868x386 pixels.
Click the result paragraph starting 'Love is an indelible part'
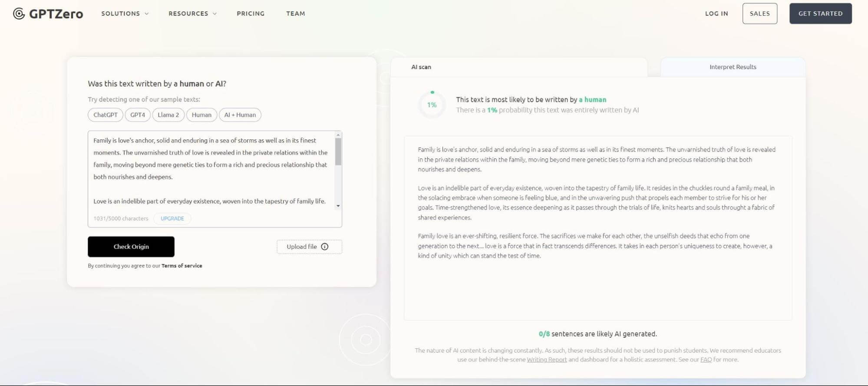click(x=596, y=203)
